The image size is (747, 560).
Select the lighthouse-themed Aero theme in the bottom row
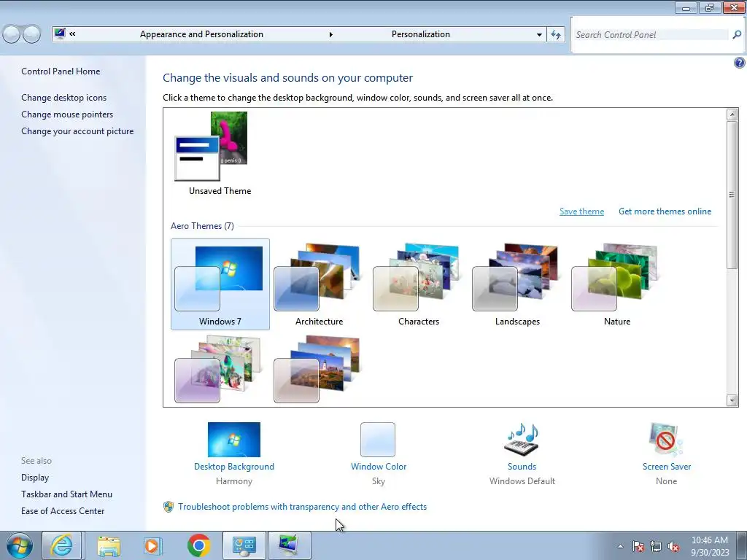317,370
